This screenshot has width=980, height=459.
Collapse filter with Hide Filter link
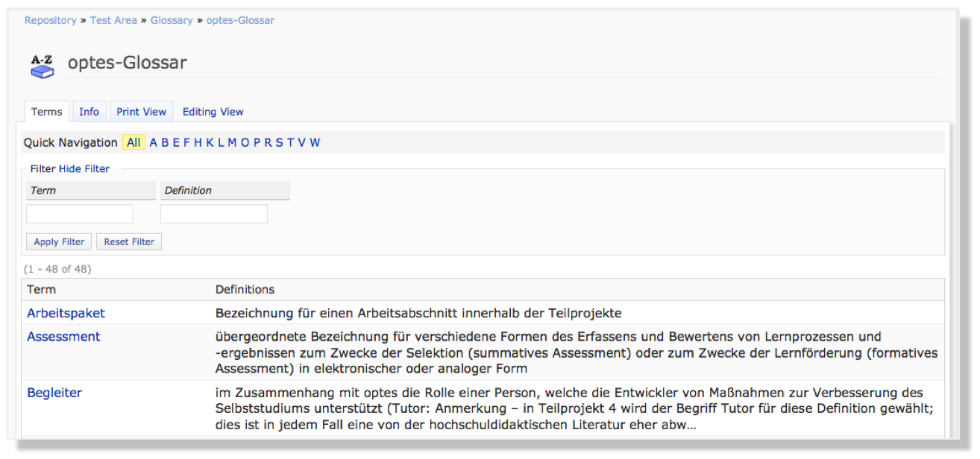point(84,169)
